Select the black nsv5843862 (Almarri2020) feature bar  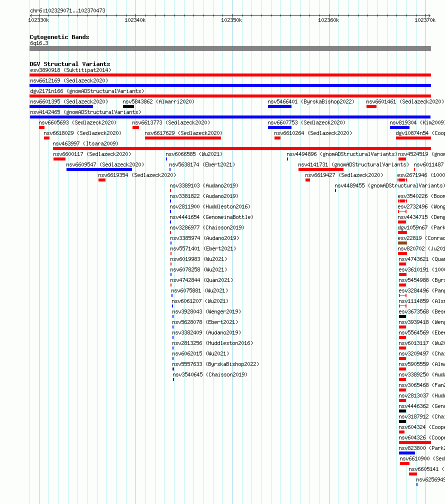pyautogui.click(x=128, y=106)
